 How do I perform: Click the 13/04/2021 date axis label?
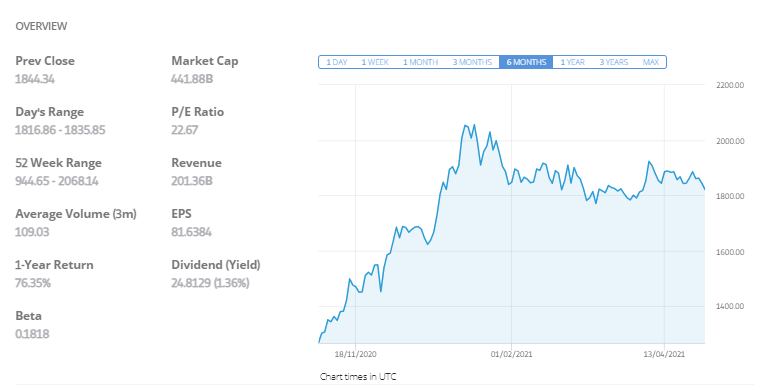pyautogui.click(x=664, y=354)
